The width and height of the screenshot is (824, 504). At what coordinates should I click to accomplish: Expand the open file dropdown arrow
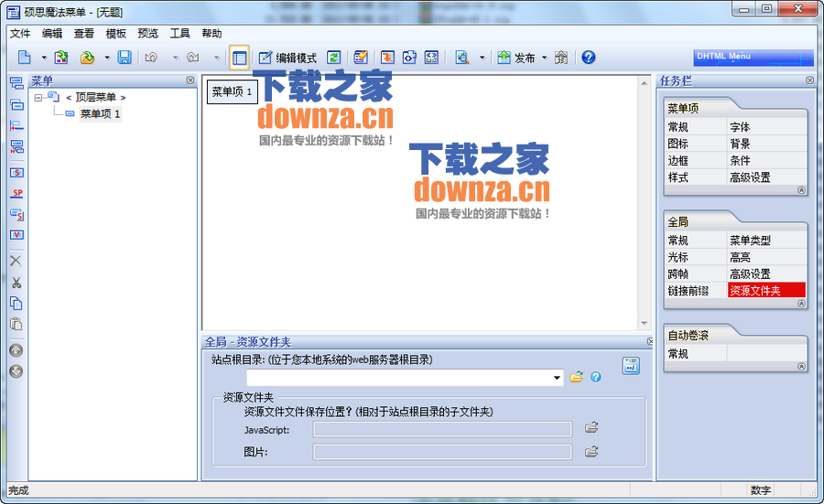[107, 58]
